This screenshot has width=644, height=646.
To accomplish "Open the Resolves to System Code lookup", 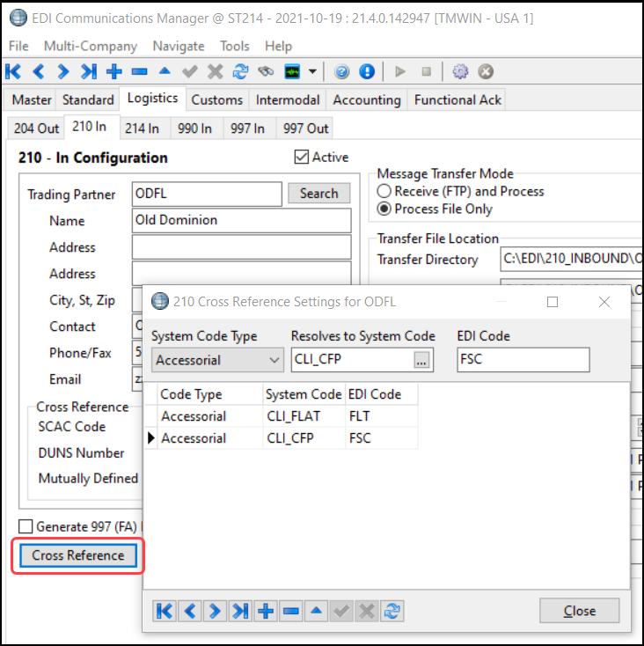I will [421, 360].
